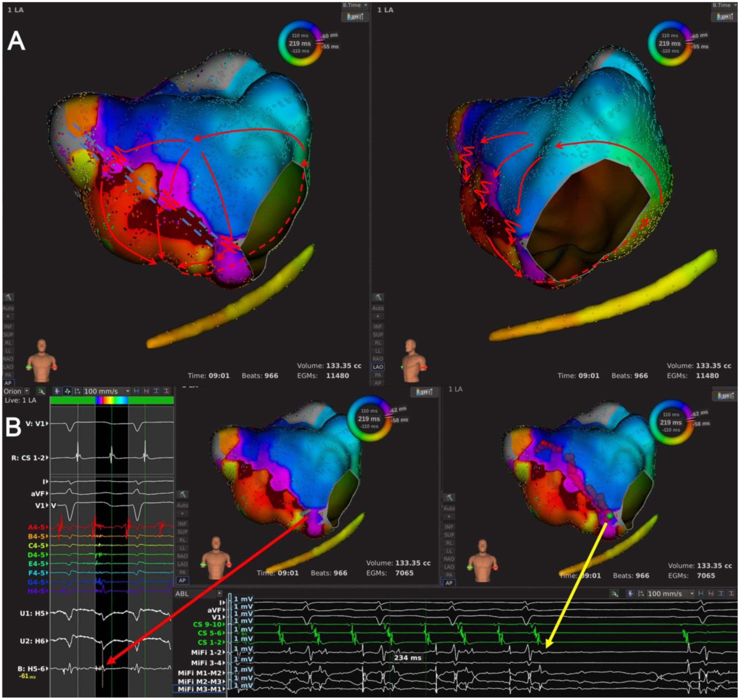Open the Orion catheter dropdown
Screen dimensions: 740x700
pos(27,391)
